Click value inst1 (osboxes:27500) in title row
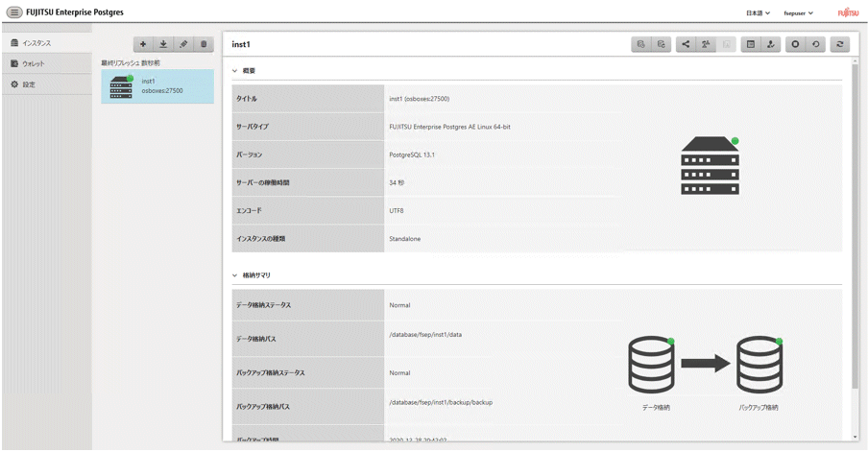The width and height of the screenshot is (868, 452). click(x=419, y=99)
